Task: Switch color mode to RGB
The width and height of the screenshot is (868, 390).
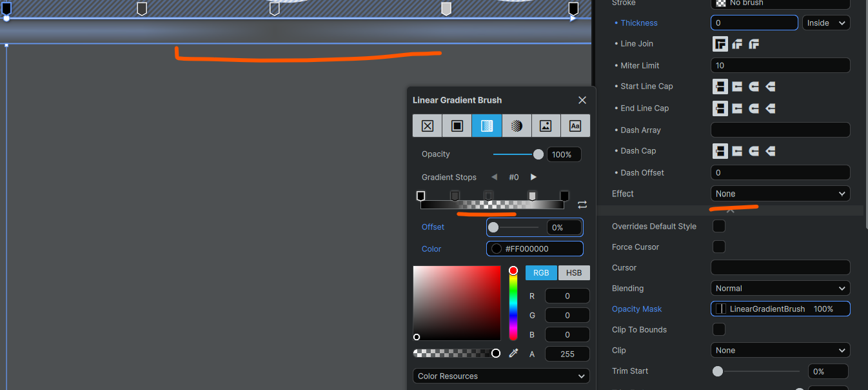Action: (x=541, y=272)
